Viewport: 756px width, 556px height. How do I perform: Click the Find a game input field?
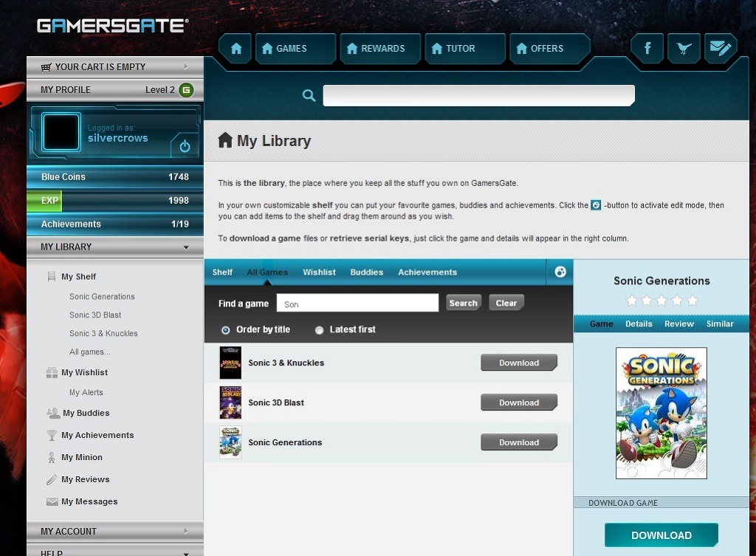[357, 303]
